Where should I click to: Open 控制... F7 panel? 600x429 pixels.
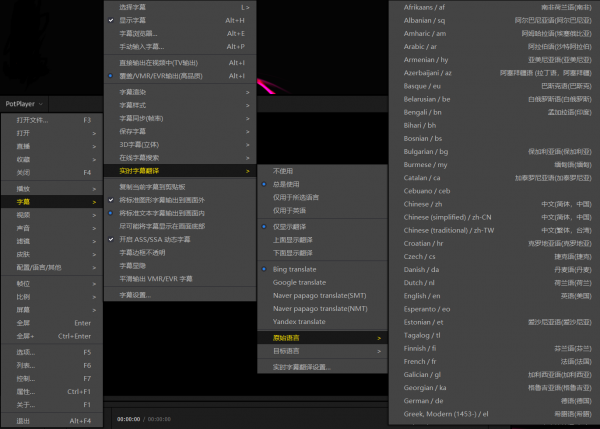pyautogui.click(x=52, y=378)
